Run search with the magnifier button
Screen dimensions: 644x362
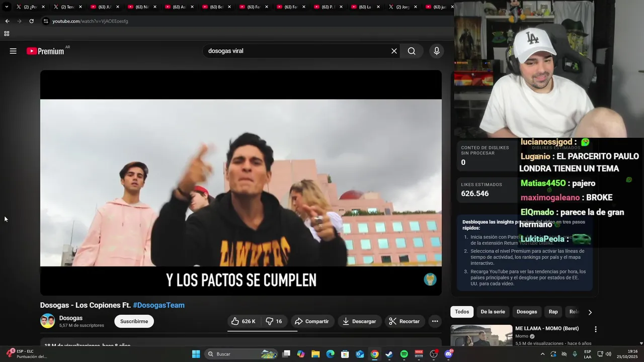point(412,51)
